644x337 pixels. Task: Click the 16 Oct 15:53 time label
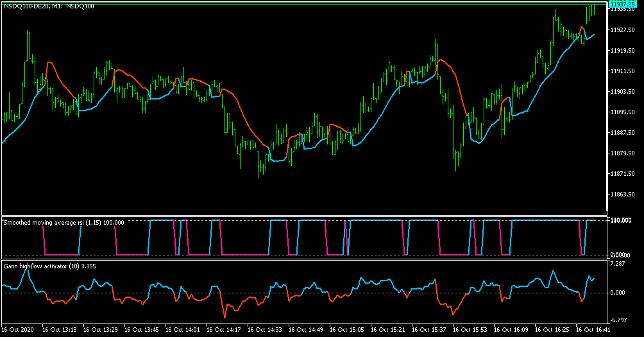click(x=470, y=329)
